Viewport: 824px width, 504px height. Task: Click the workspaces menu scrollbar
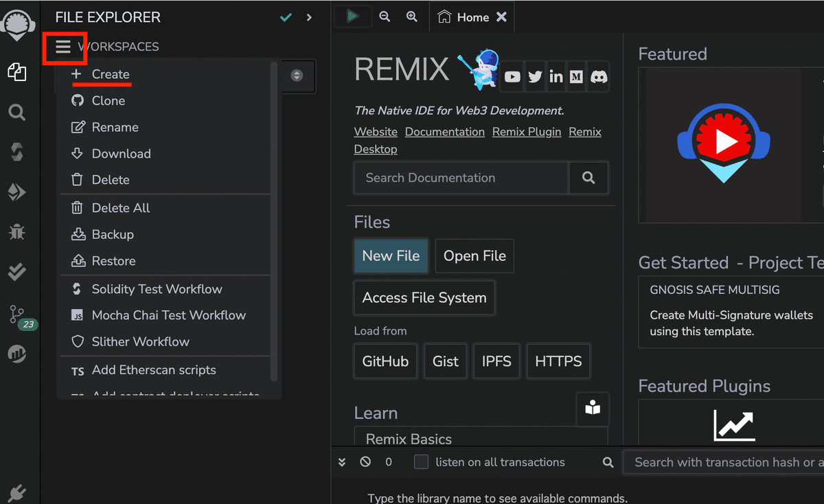coord(274,221)
